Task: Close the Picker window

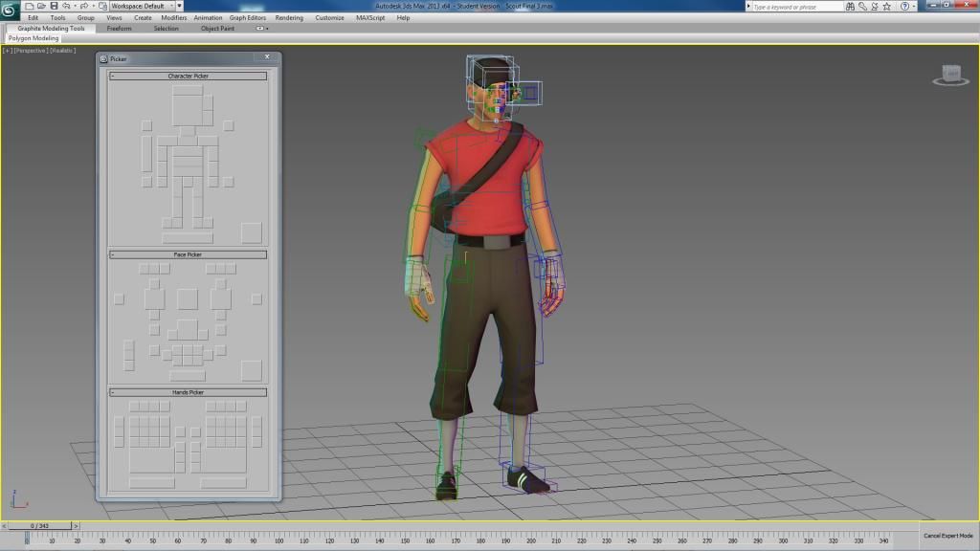Action: coord(267,56)
